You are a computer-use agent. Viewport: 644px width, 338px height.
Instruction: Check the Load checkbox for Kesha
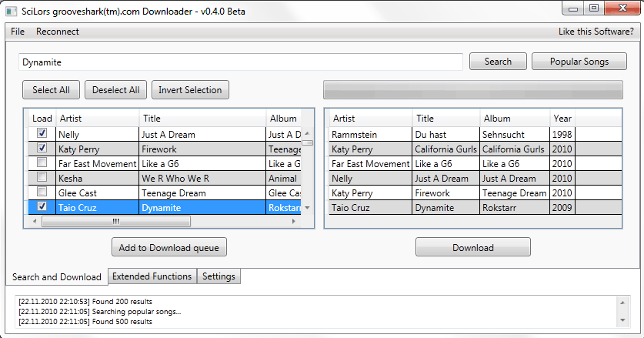[x=42, y=178]
